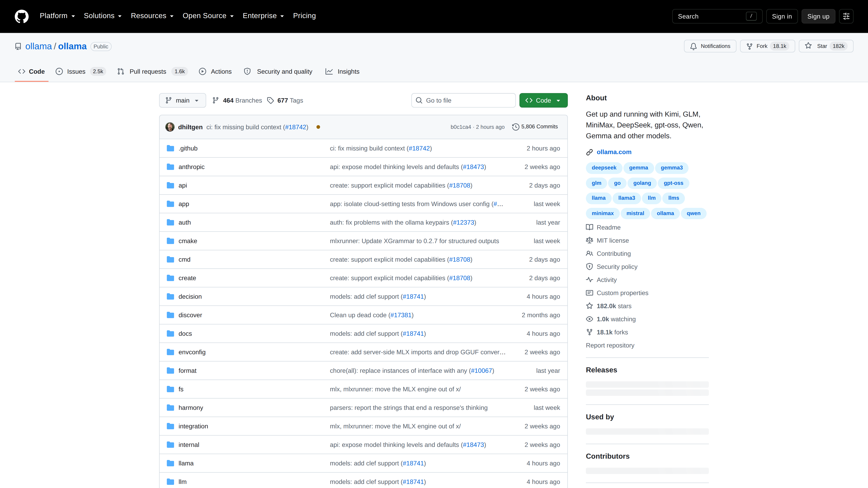Open the Security policy link
The height and width of the screenshot is (488, 868).
point(612,267)
